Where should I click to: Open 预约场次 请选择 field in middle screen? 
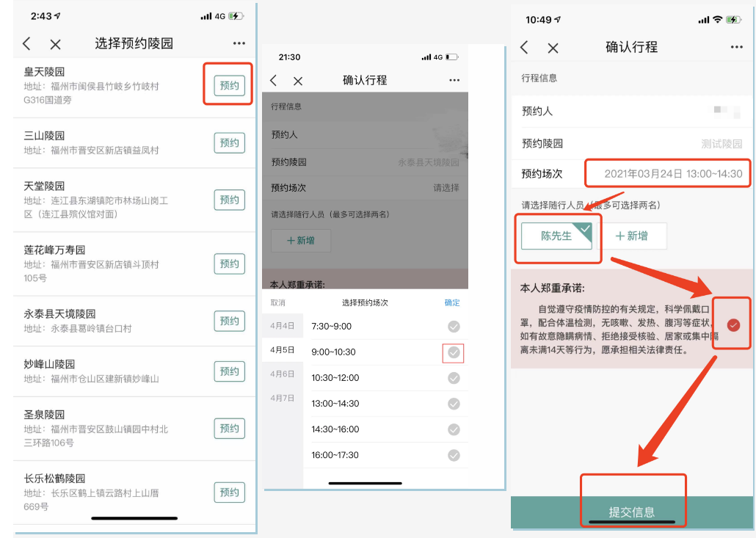pyautogui.click(x=446, y=188)
